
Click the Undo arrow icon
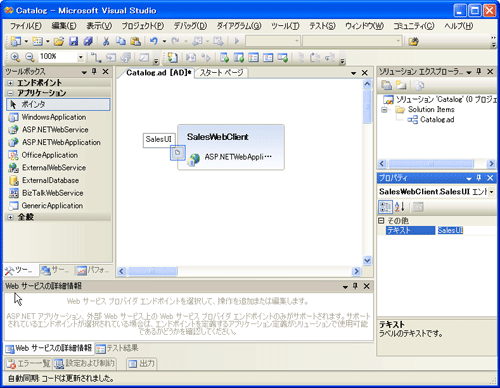pos(153,41)
